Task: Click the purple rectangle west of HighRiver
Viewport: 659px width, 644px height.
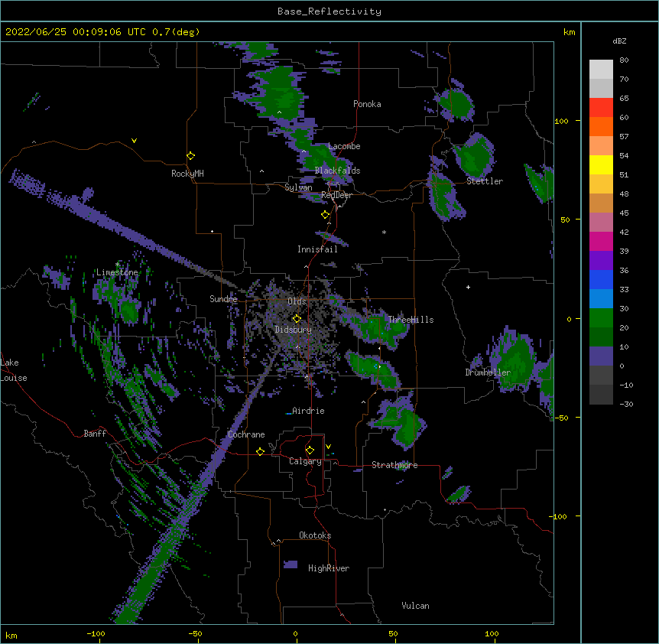Action: pos(291,564)
